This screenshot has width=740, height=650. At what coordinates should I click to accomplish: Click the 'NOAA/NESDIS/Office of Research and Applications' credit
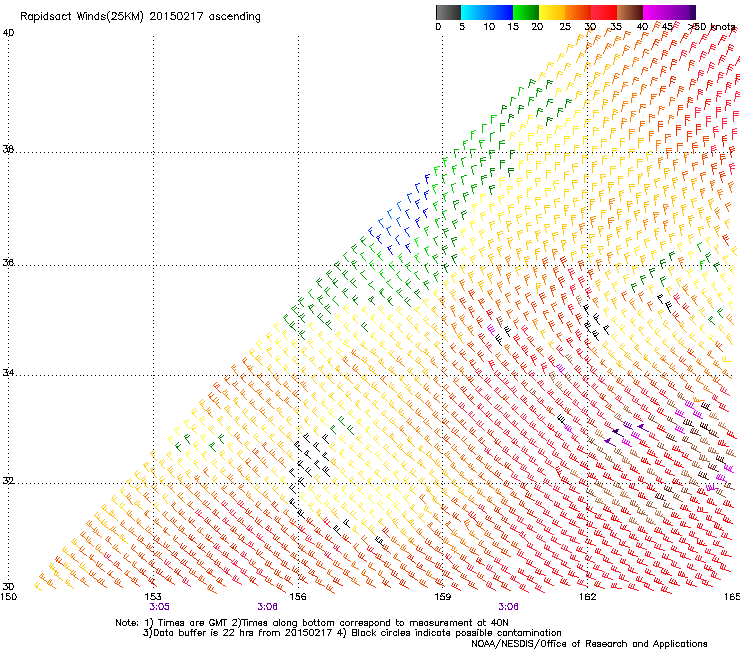point(589,644)
